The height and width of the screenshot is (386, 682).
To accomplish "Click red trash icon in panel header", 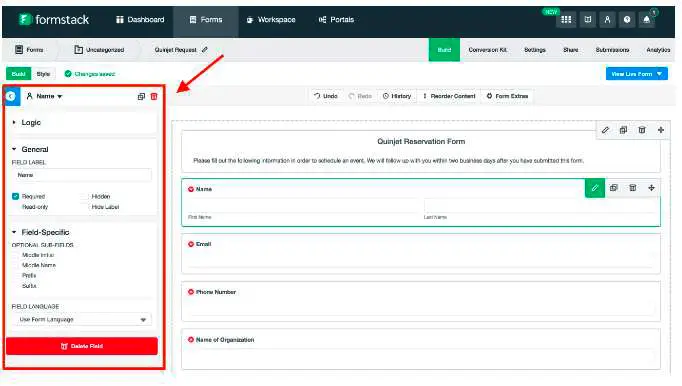I will 154,96.
